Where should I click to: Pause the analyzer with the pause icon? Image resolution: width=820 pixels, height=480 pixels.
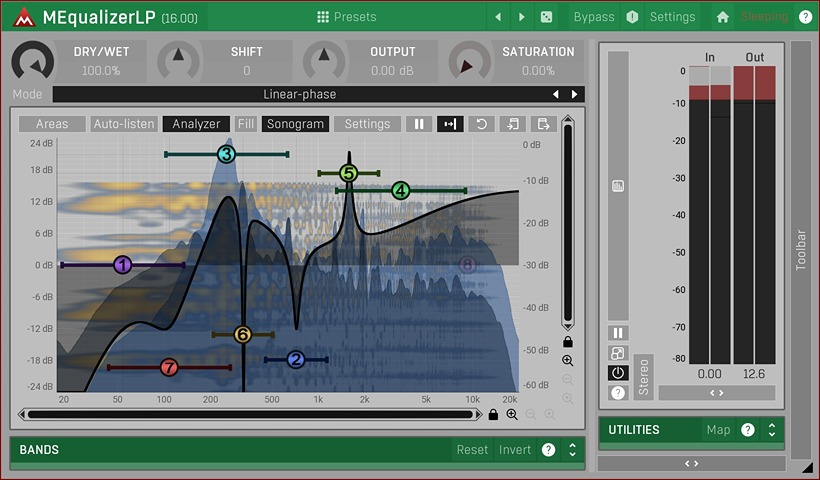(x=419, y=124)
